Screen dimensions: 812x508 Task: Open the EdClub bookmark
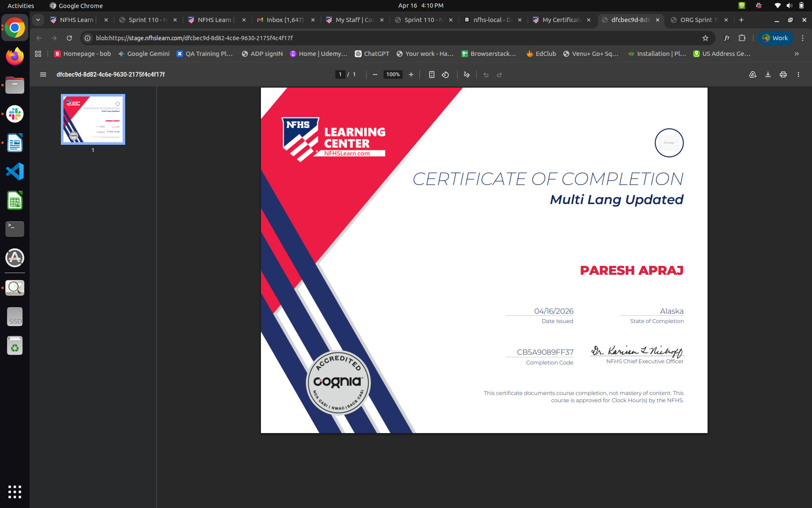point(541,54)
